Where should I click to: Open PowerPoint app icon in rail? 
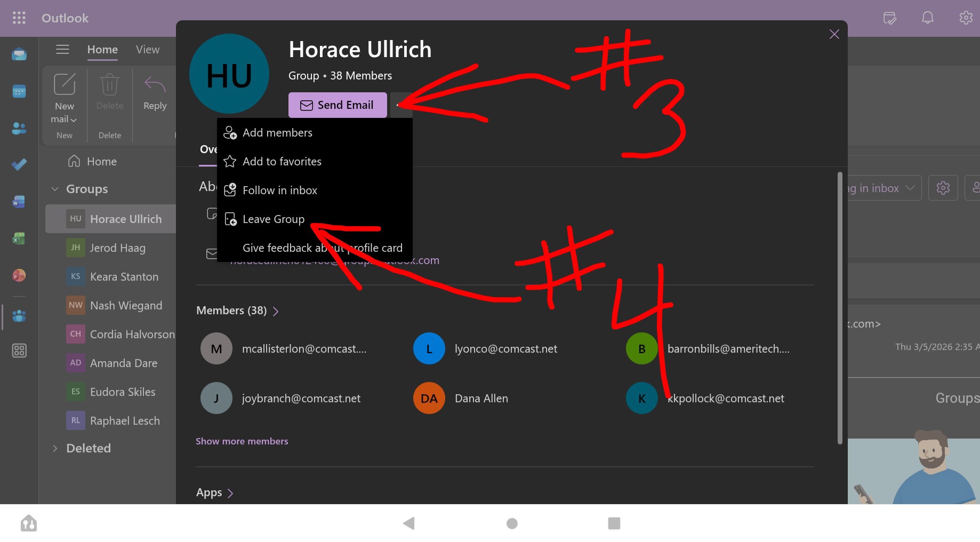[19, 275]
